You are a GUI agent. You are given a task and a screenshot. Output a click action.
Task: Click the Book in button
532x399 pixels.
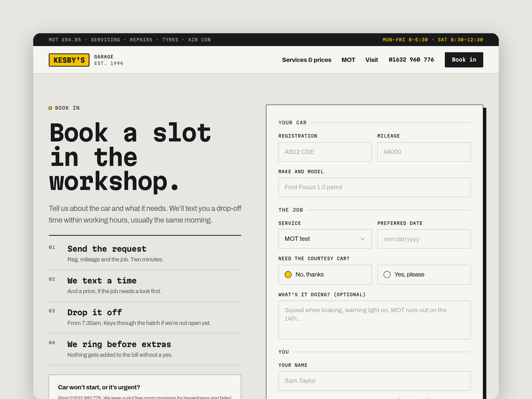(x=464, y=60)
